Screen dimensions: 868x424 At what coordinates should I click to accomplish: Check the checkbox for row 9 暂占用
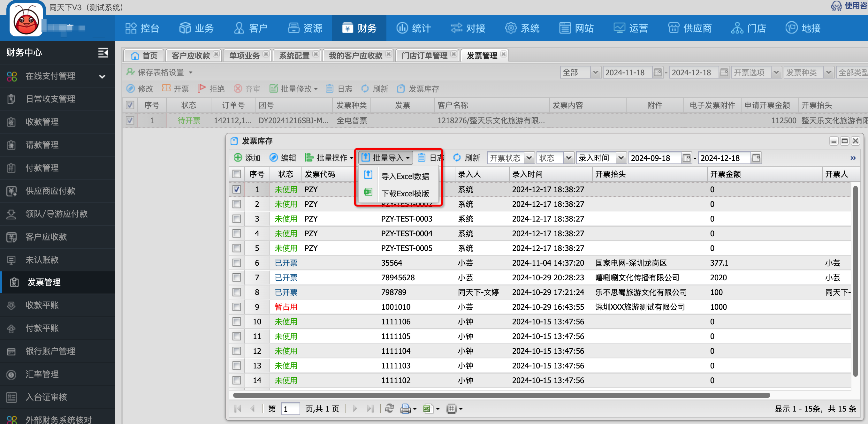(237, 307)
